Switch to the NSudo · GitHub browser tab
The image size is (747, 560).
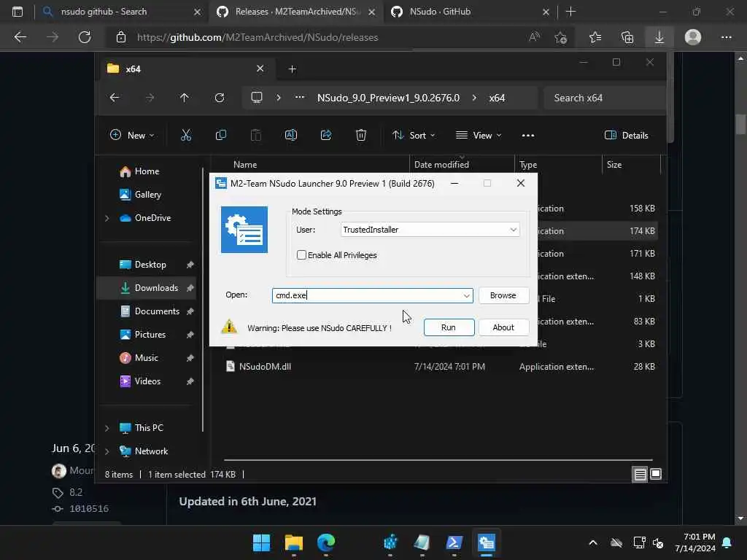click(469, 12)
